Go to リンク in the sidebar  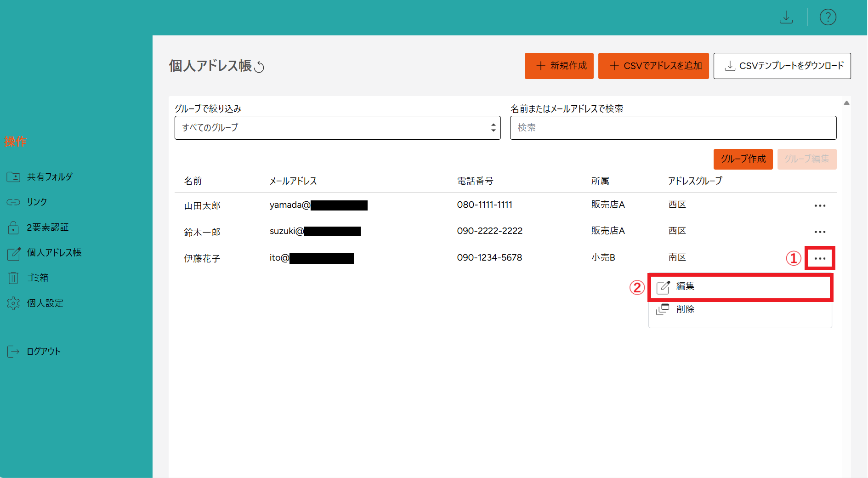(37, 202)
